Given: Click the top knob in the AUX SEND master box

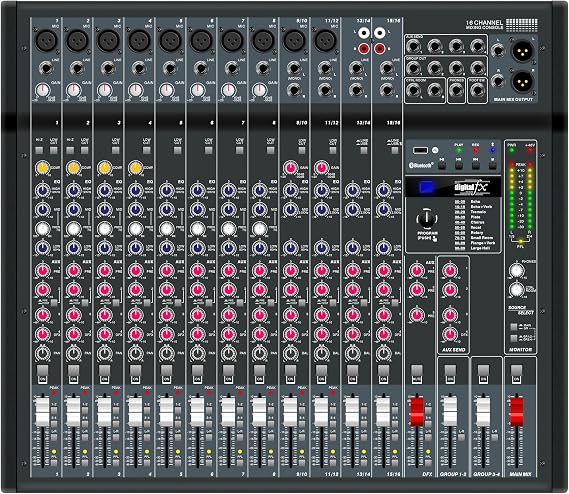Looking at the screenshot, I should (450, 270).
